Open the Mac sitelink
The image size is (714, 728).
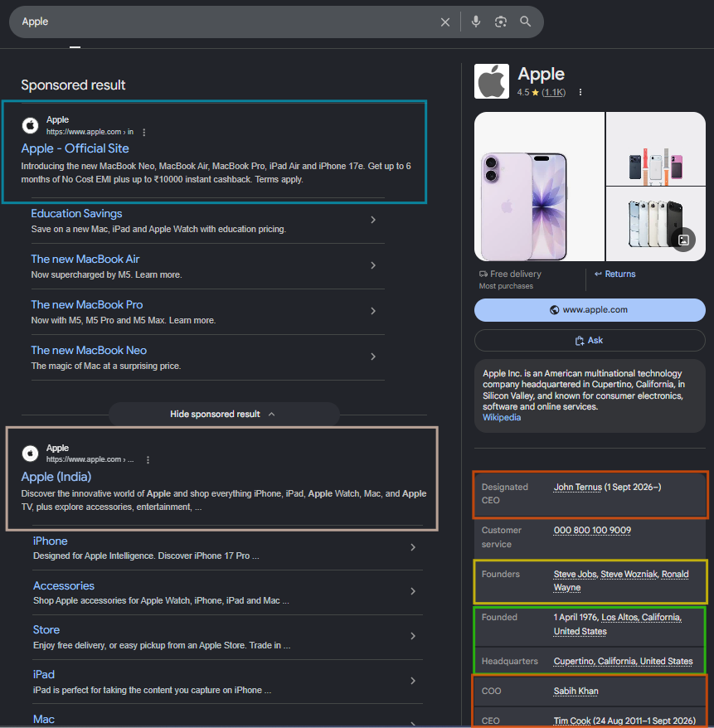tap(44, 719)
